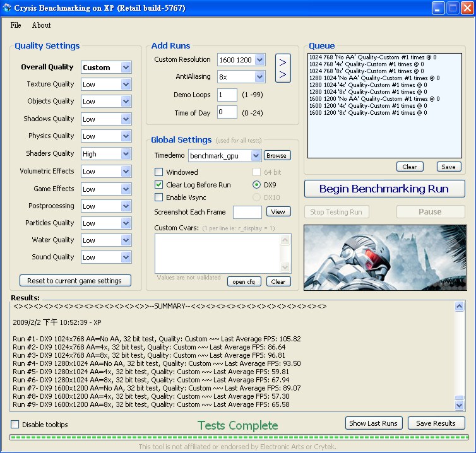The image size is (476, 453).
Task: Click Browse for timedemo file
Action: click(x=277, y=155)
